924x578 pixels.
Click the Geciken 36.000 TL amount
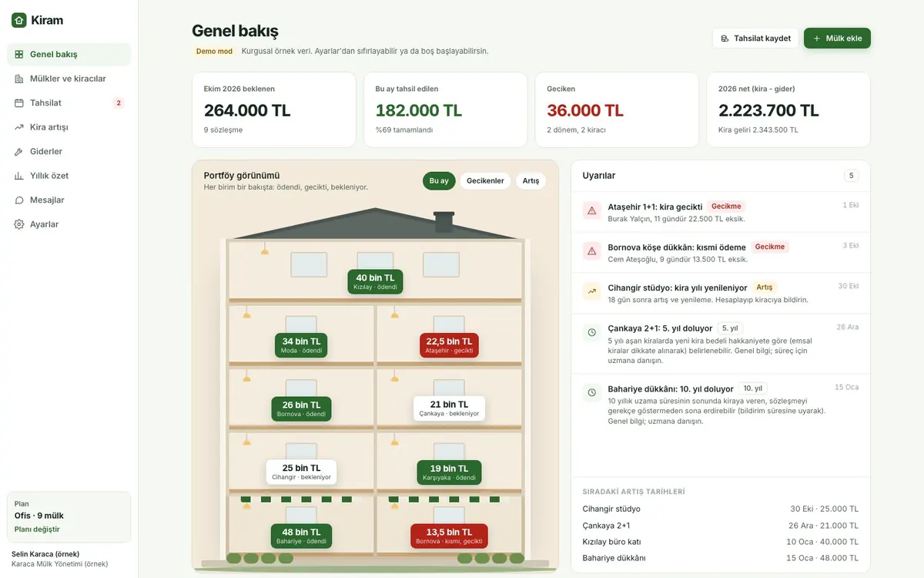pos(585,110)
